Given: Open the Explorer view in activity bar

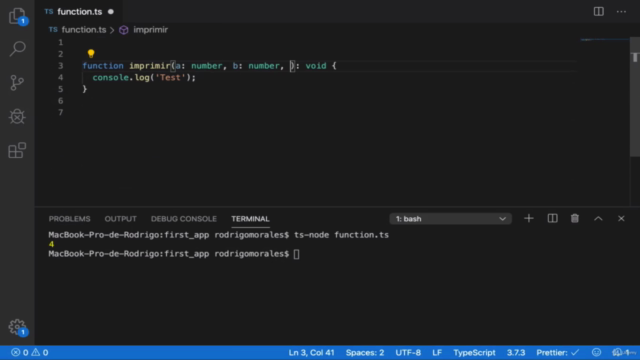Looking at the screenshot, I should click(x=17, y=16).
